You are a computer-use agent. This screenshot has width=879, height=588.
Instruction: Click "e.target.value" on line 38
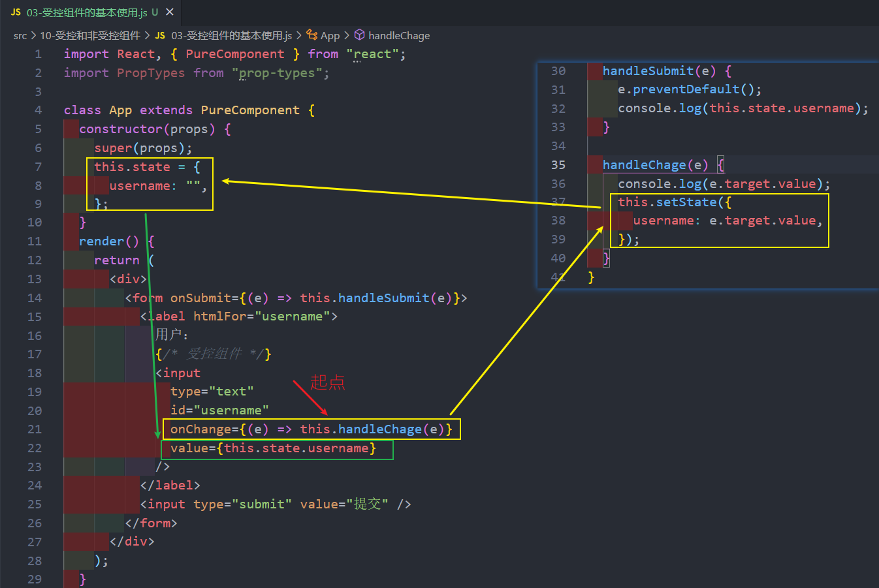763,221
